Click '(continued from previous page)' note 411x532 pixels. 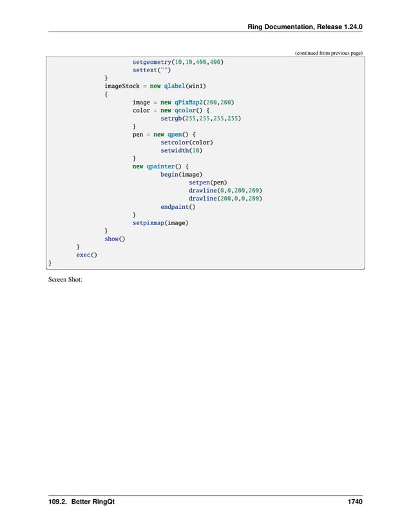point(329,53)
